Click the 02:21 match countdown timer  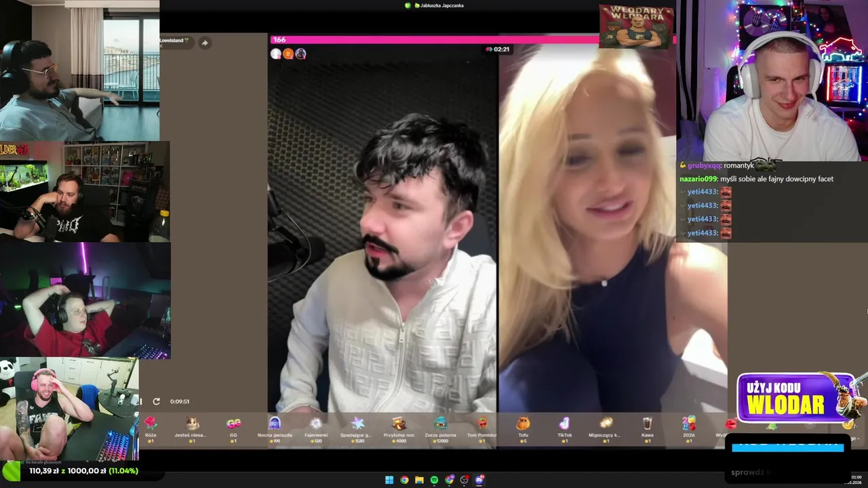498,49
